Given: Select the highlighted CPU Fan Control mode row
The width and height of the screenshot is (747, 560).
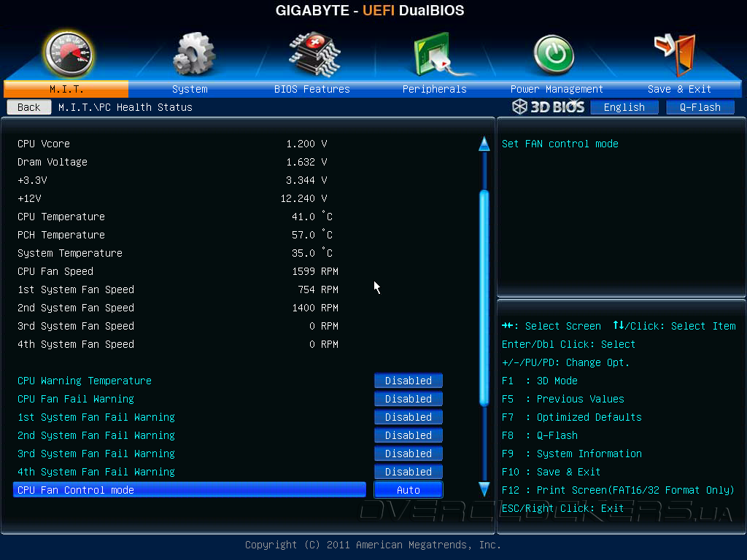Looking at the screenshot, I should (x=190, y=489).
